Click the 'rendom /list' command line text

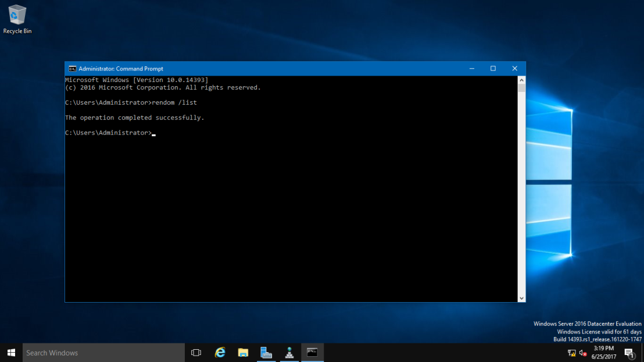174,102
